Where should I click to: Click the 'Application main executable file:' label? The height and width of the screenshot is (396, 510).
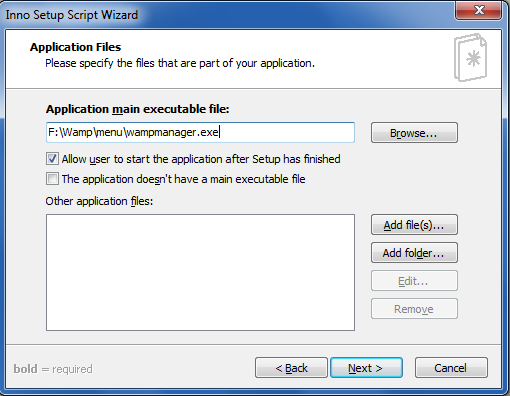point(138,109)
